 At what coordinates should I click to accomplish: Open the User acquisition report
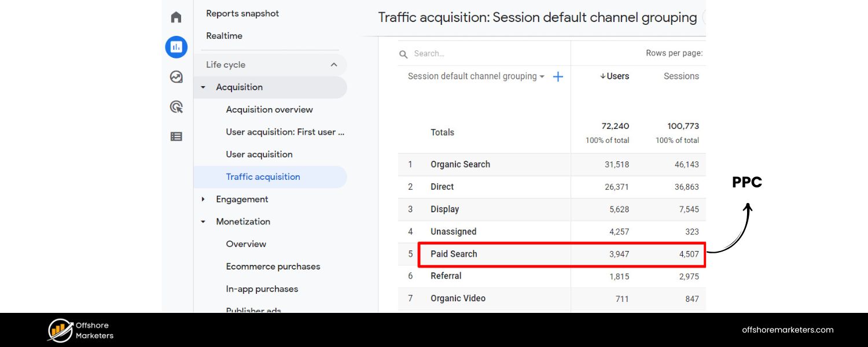[259, 154]
